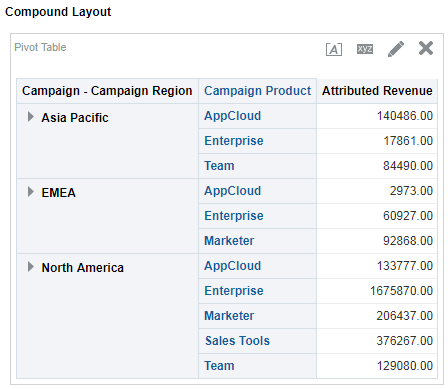This screenshot has width=448, height=389.
Task: Open Team link under Asia Pacific
Action: pyautogui.click(x=219, y=166)
